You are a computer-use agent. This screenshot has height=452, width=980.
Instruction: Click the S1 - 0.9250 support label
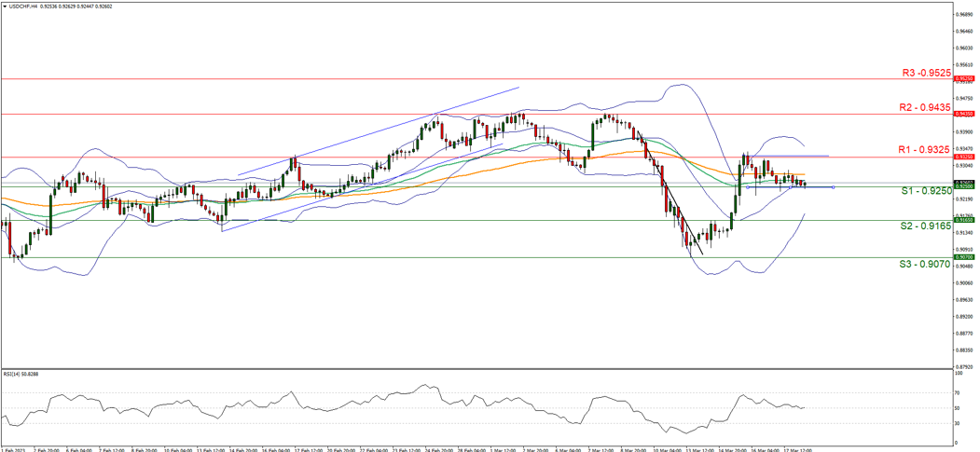pos(926,190)
